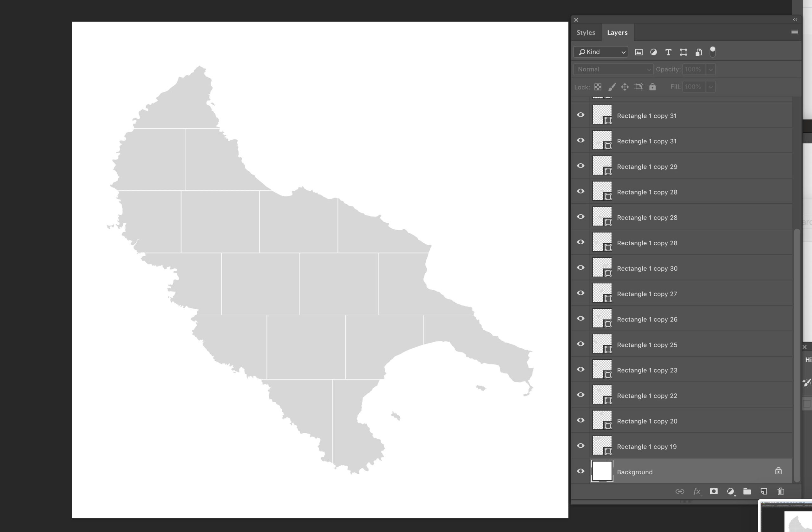The image size is (812, 532).
Task: Collapse the panel with double-arrow icon
Action: 795,20
